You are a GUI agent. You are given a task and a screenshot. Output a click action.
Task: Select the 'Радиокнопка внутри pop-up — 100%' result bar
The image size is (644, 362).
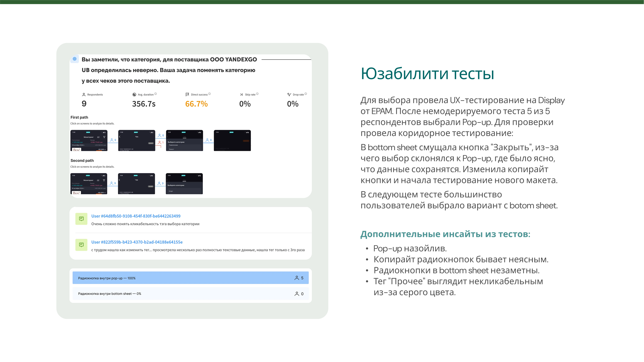(191, 278)
